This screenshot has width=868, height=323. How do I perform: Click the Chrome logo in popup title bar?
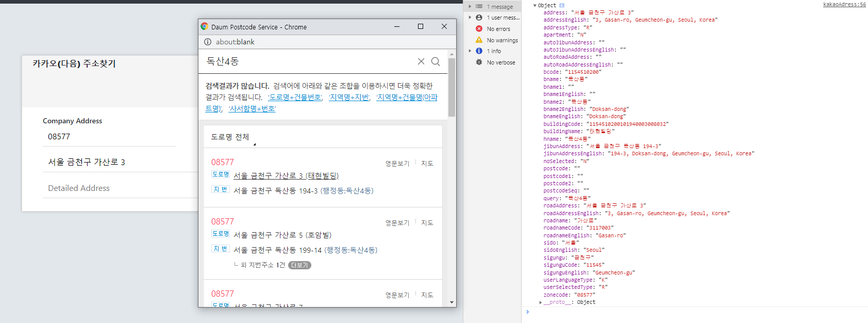coord(205,26)
